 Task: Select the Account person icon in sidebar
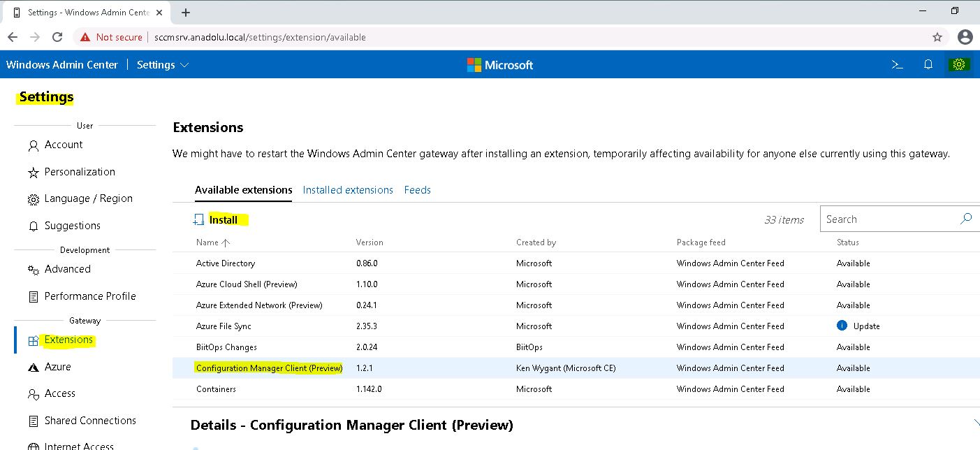click(33, 145)
